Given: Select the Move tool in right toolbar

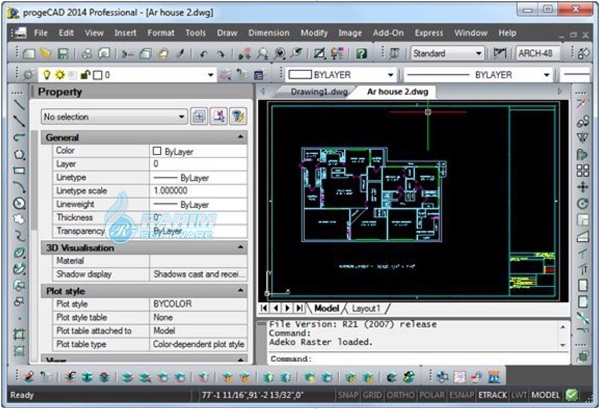Looking at the screenshot, I should [x=582, y=187].
